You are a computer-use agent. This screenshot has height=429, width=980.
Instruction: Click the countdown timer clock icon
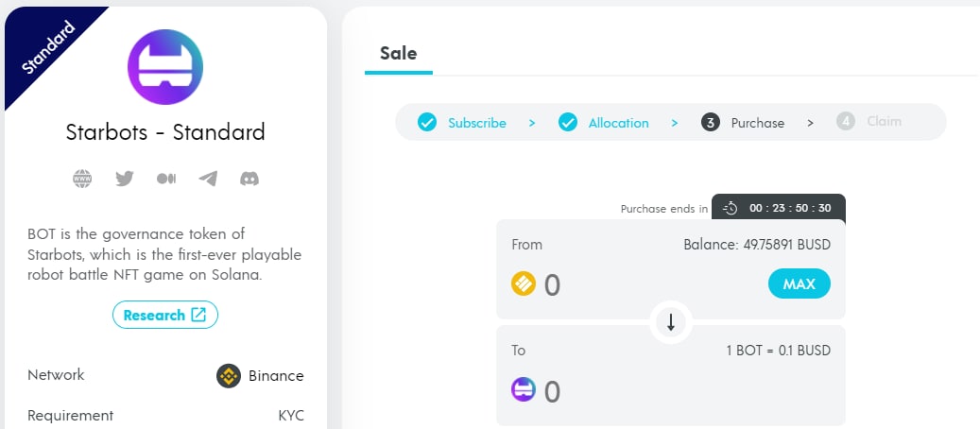tap(730, 208)
